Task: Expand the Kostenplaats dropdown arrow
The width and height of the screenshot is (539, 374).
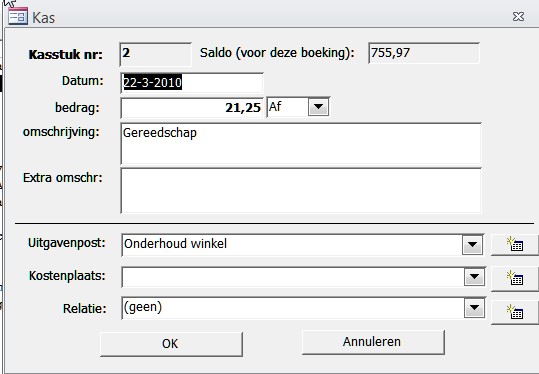Action: [x=474, y=276]
